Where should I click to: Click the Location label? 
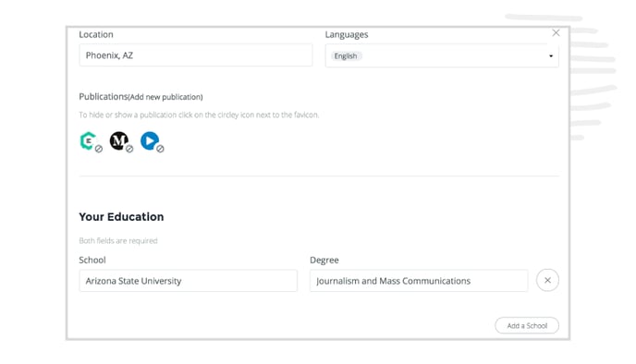tap(96, 34)
